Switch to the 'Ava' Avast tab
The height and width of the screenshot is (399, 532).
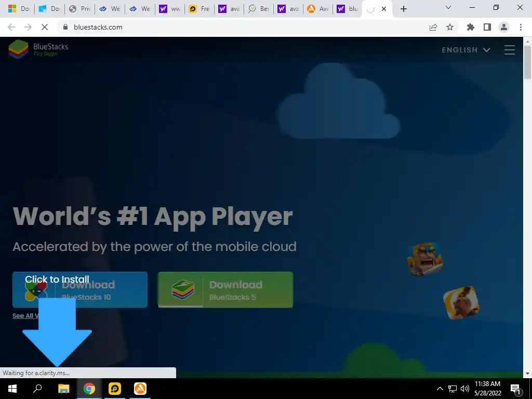(x=317, y=9)
